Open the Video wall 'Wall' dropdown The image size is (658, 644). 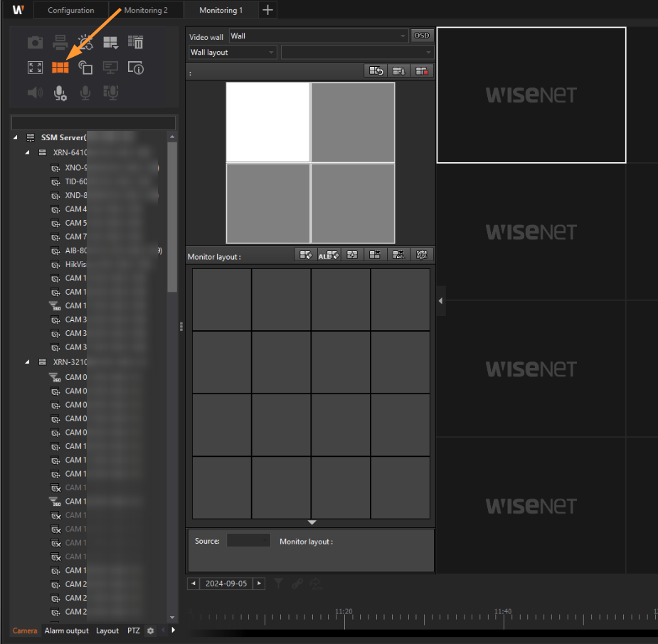pyautogui.click(x=319, y=36)
